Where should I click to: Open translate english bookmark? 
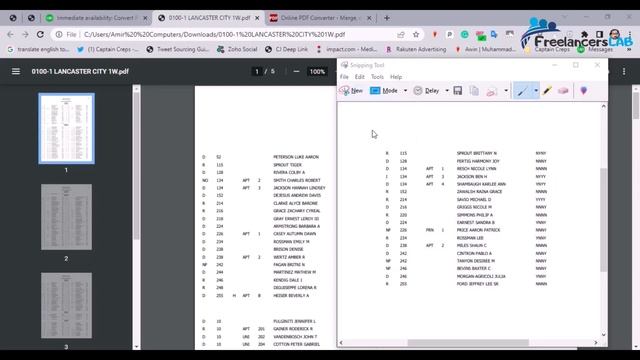tap(38, 49)
